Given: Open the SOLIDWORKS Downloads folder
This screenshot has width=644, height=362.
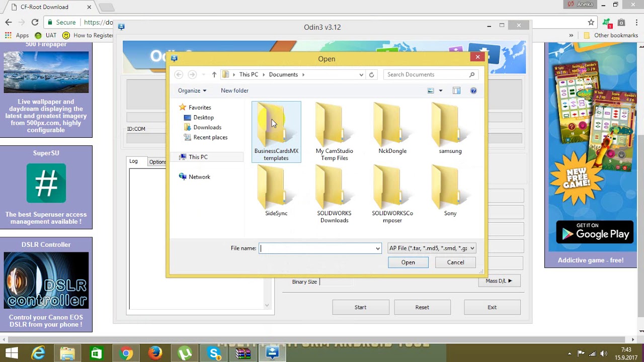Looking at the screenshot, I should [x=334, y=194].
